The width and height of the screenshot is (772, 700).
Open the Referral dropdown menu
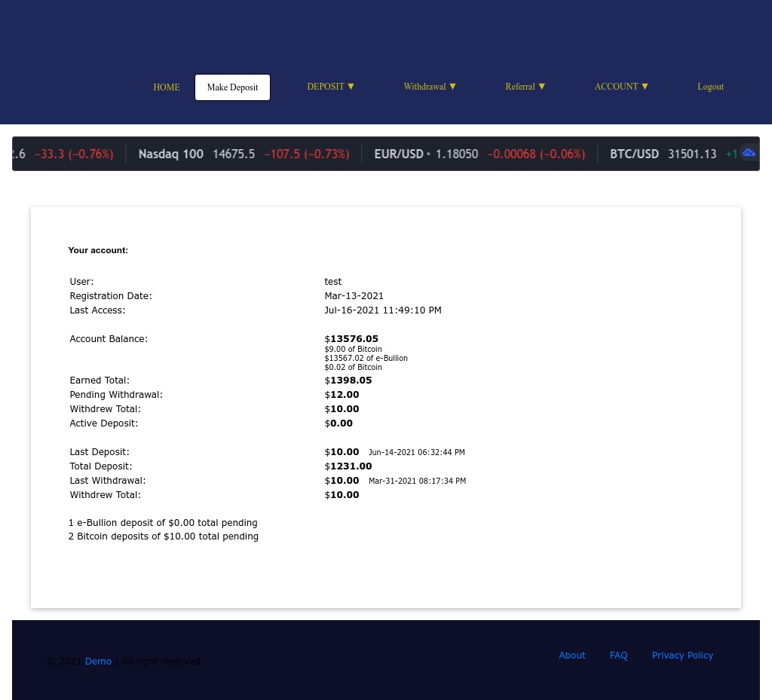coord(525,87)
